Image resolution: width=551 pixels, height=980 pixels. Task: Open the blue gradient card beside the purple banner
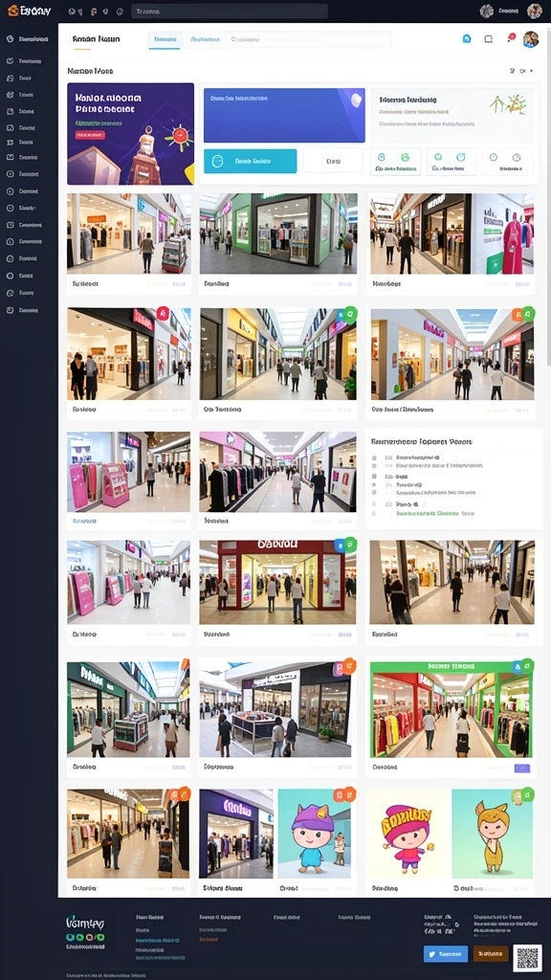pyautogui.click(x=284, y=115)
